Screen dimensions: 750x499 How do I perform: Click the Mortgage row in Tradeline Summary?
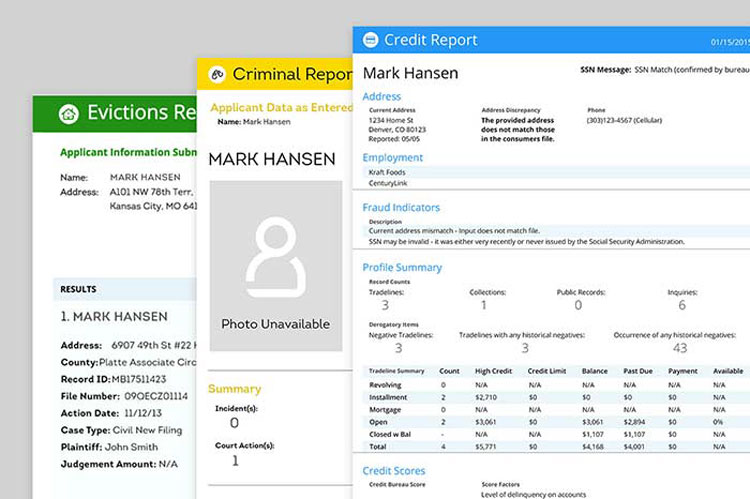tap(556, 410)
